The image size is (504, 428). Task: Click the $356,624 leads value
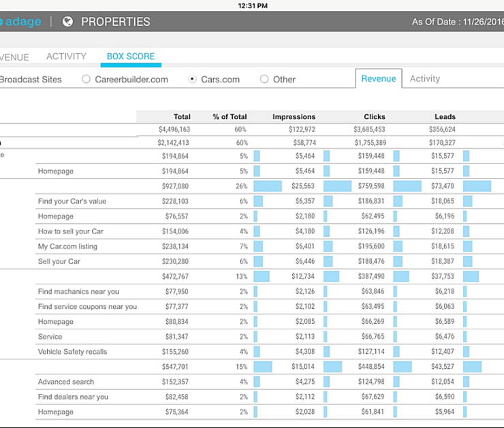(442, 129)
